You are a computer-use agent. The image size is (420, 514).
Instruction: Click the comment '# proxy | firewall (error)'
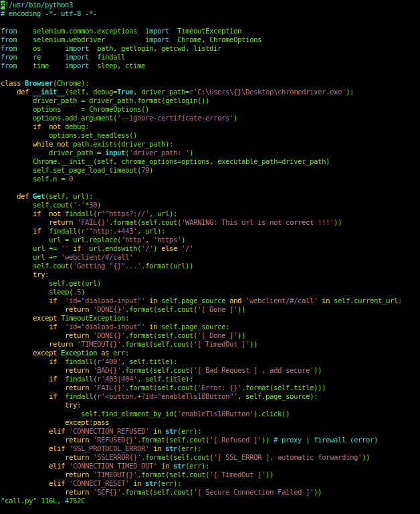(325, 440)
